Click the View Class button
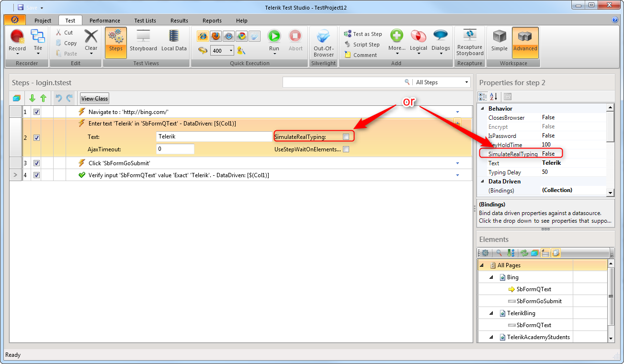Viewport: 624px width, 364px height. tap(95, 99)
